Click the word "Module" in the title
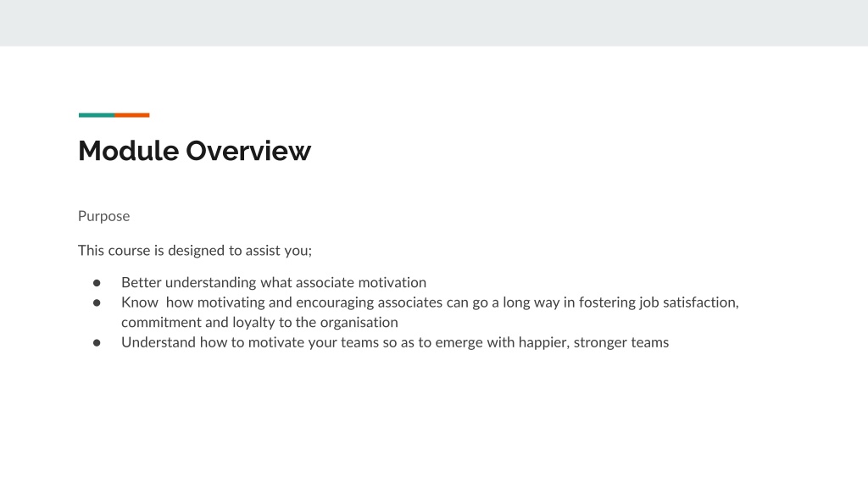The height and width of the screenshot is (488, 868). pyautogui.click(x=129, y=151)
